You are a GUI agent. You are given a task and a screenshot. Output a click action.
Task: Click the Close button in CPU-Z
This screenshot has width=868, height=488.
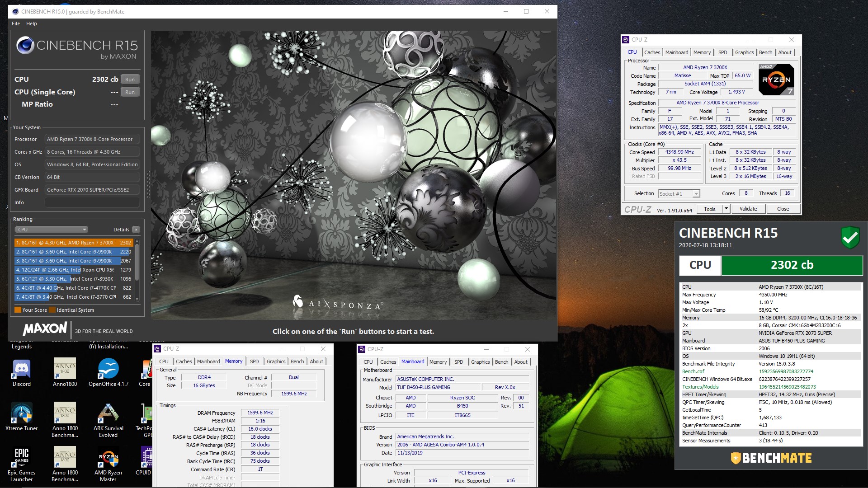pyautogui.click(x=783, y=209)
